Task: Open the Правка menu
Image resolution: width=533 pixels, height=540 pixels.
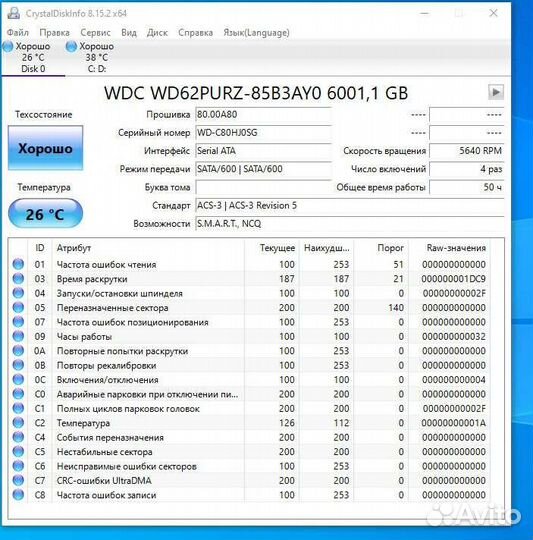Action: click(54, 33)
